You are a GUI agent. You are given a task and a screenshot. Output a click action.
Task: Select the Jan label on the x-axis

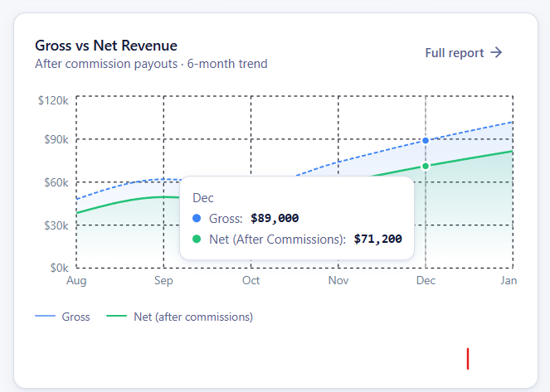click(x=509, y=281)
